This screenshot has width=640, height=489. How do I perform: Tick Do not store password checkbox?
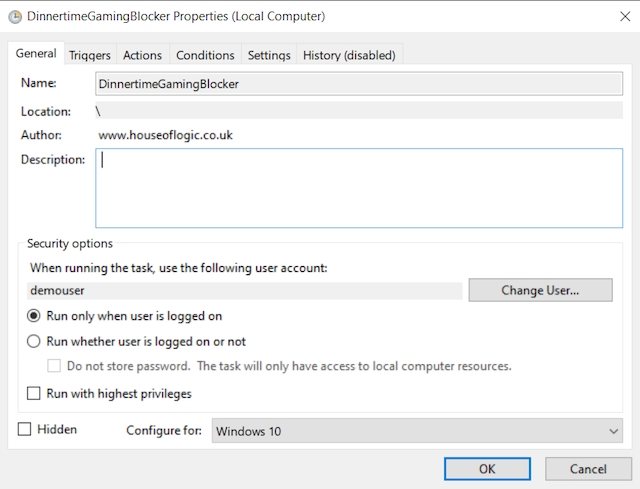54,366
